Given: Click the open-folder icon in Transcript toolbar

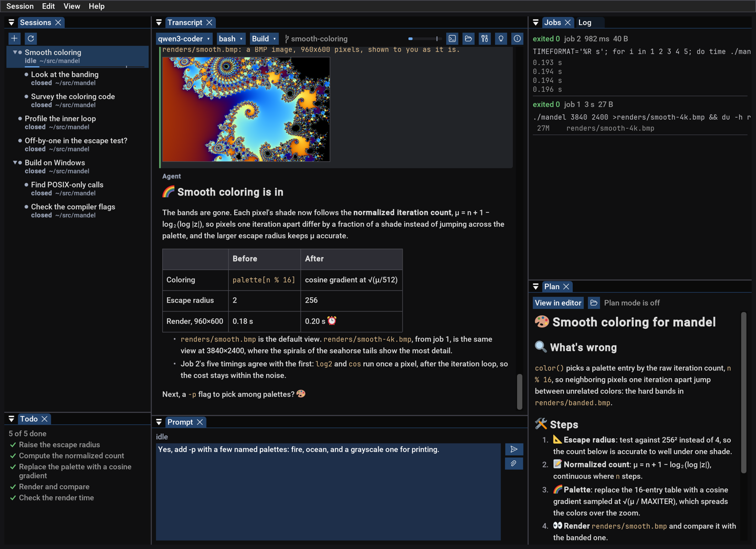Looking at the screenshot, I should [468, 38].
